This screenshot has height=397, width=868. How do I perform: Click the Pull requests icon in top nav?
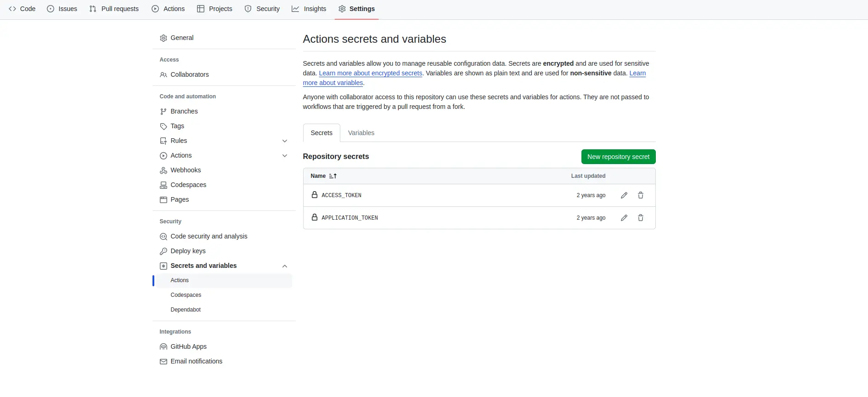93,9
